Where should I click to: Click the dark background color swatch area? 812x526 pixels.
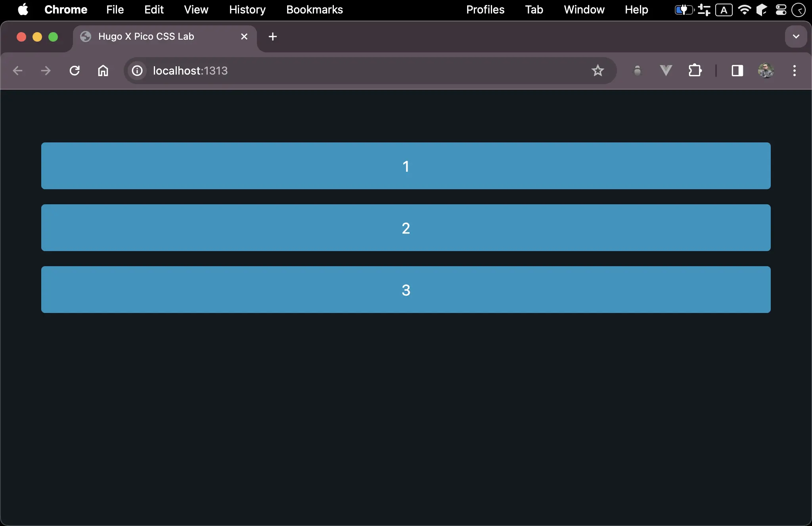point(406,415)
